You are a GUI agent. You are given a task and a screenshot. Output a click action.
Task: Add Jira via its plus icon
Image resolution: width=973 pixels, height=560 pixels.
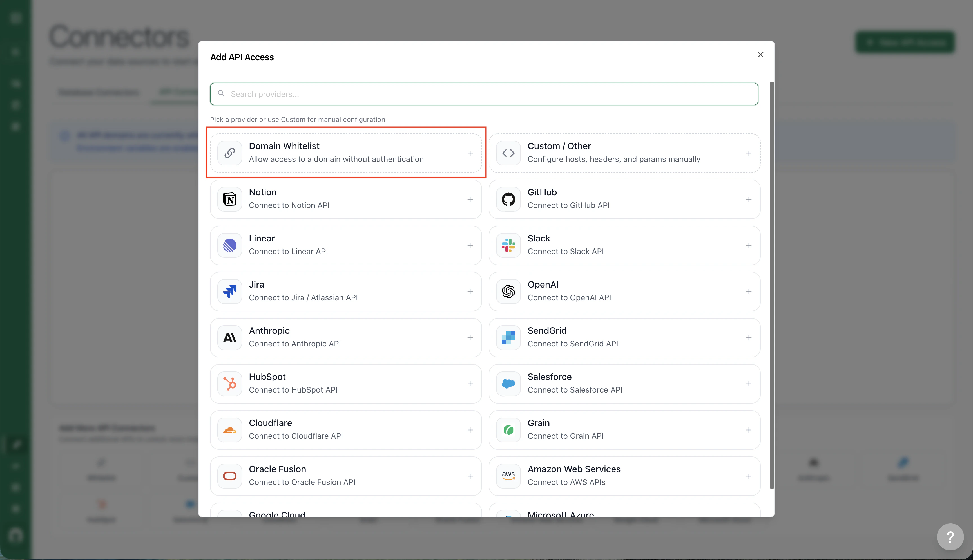pos(470,292)
